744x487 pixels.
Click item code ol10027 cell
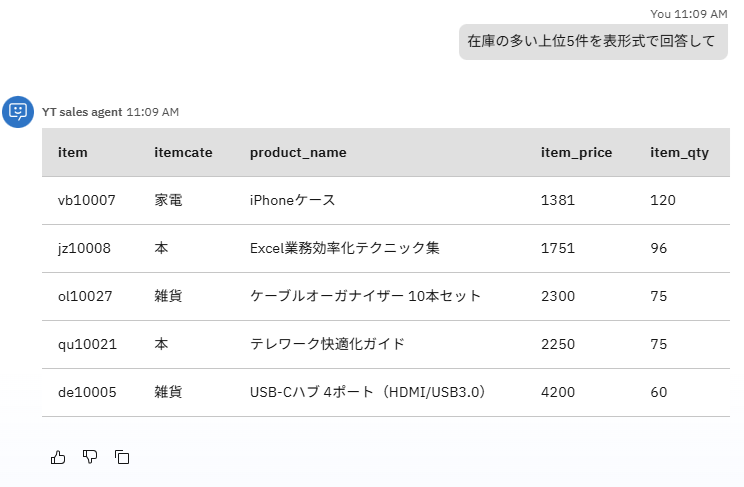tap(87, 296)
